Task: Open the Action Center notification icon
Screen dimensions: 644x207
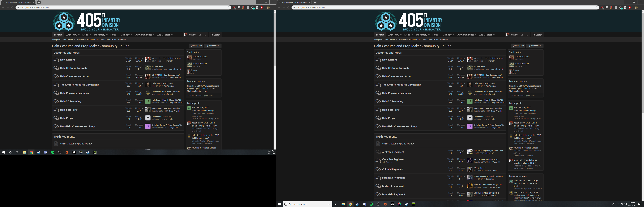Action: [x=639, y=204]
